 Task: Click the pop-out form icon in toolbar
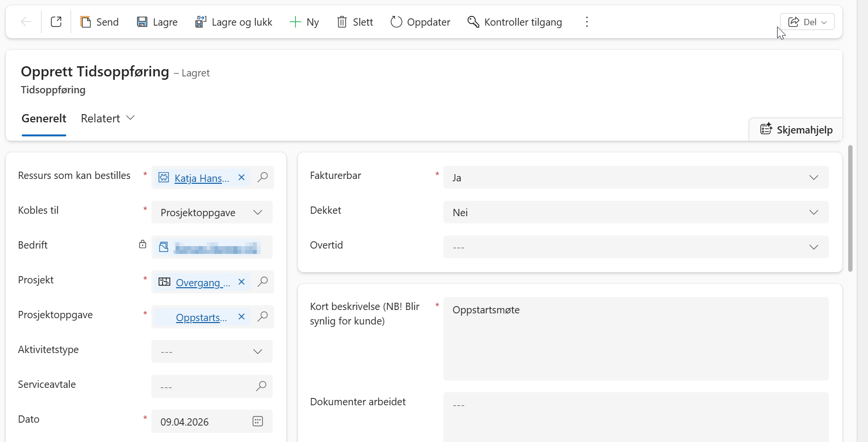pyautogui.click(x=56, y=22)
